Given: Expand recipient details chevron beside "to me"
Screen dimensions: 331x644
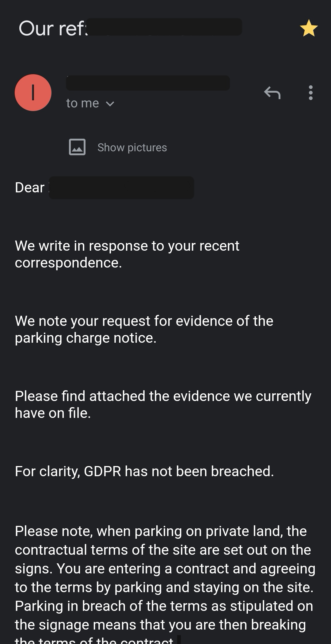Looking at the screenshot, I should click(x=110, y=104).
